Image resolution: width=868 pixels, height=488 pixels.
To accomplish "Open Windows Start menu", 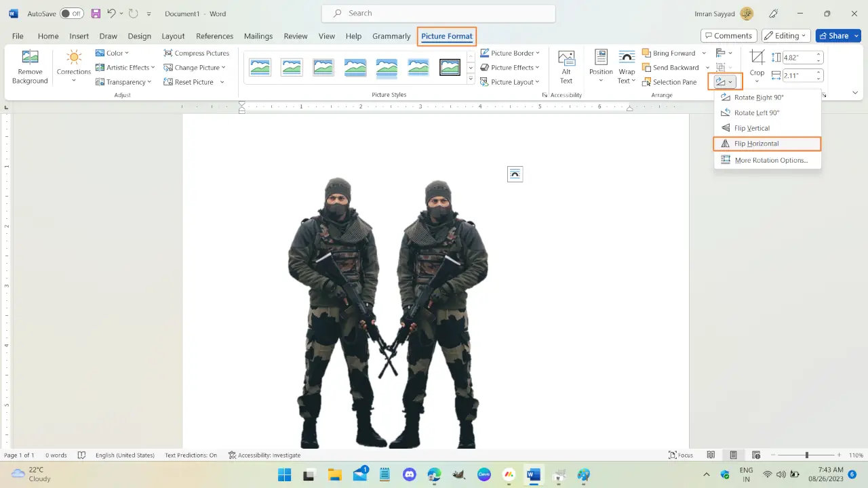I will [x=284, y=474].
